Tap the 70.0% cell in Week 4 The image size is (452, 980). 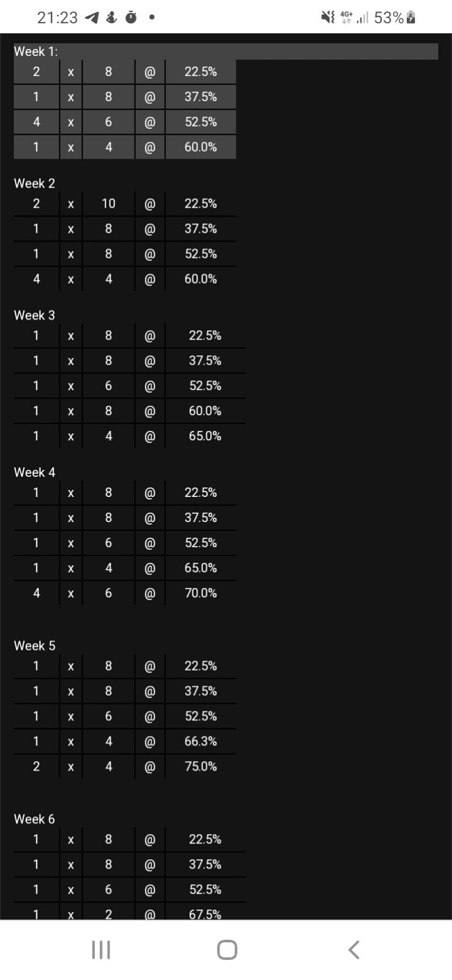point(201,593)
